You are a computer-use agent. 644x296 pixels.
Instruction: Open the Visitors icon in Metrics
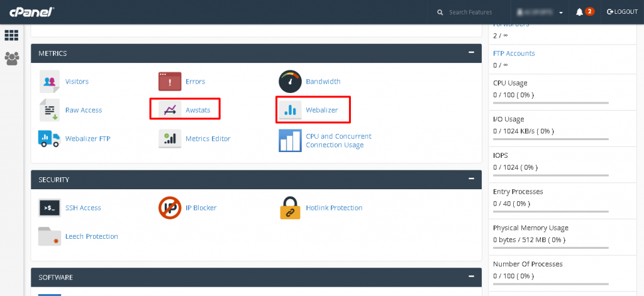[x=50, y=81]
